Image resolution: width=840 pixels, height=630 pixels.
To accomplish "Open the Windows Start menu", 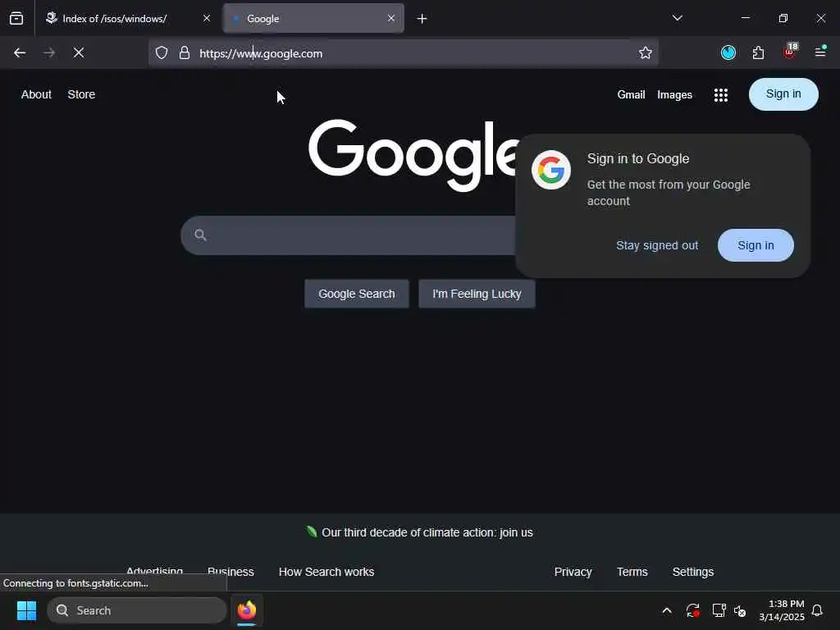I will [x=26, y=610].
